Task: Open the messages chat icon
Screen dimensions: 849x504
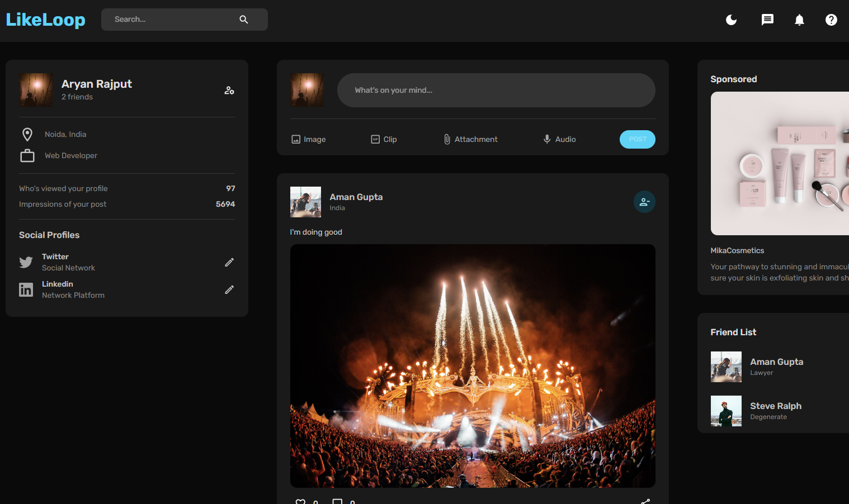Action: [x=767, y=20]
